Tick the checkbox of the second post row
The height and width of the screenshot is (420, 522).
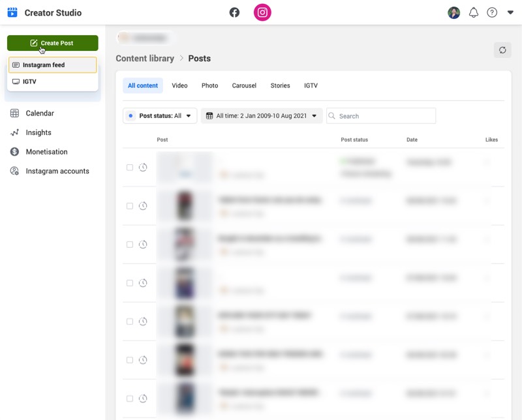130,206
